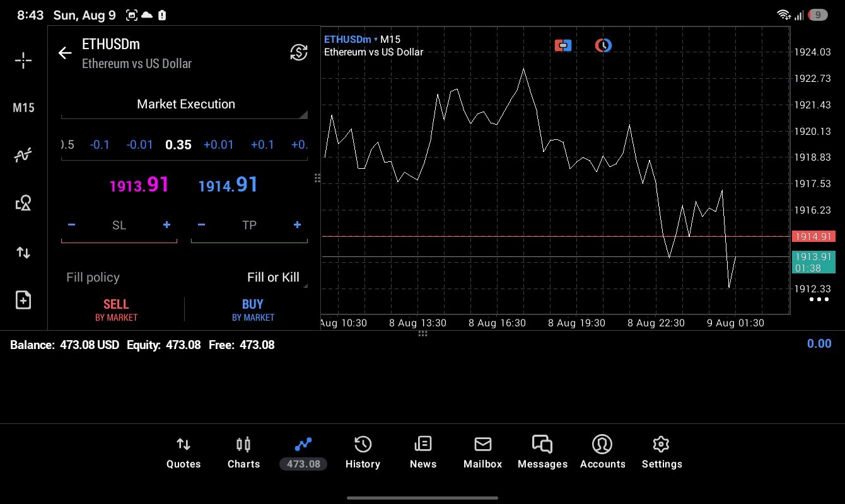Open the ETHUSDm symbol dropdown on chart

pos(351,39)
